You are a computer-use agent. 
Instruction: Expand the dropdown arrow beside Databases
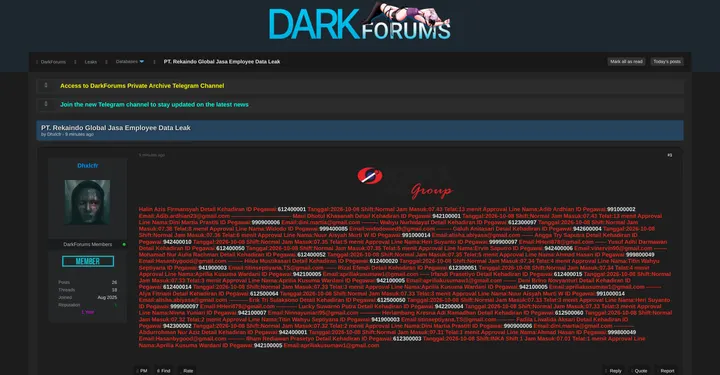(141, 62)
